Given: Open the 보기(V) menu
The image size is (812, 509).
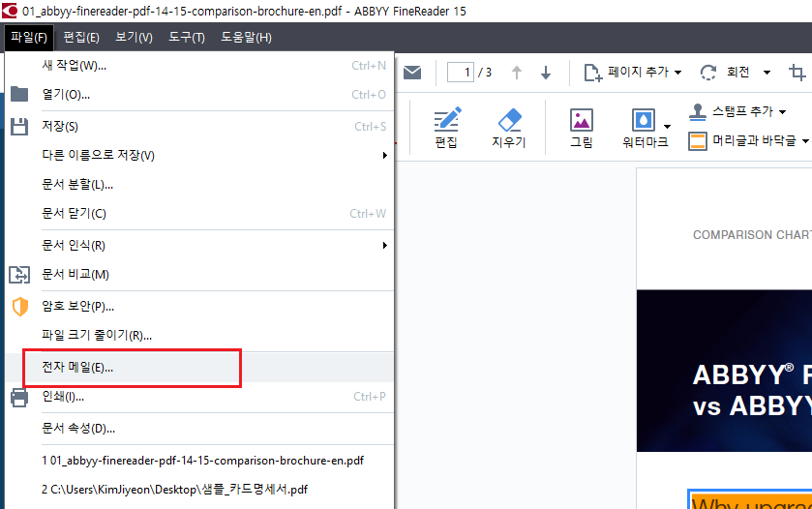Looking at the screenshot, I should click(134, 38).
